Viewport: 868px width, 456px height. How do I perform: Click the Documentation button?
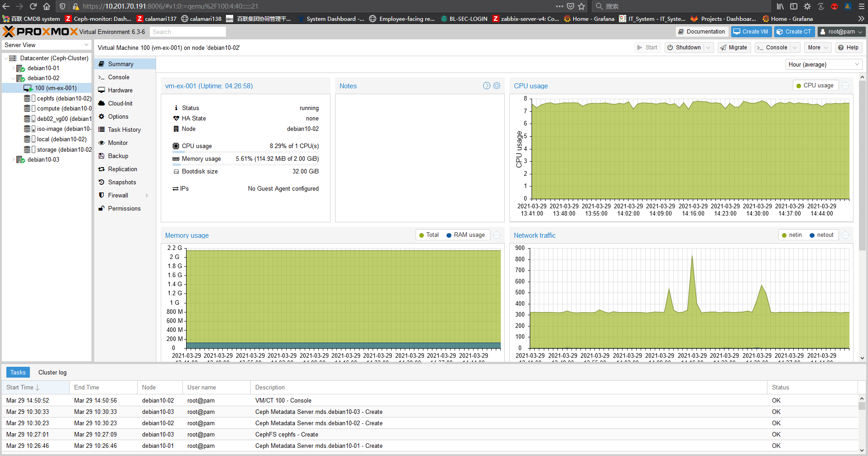click(701, 32)
